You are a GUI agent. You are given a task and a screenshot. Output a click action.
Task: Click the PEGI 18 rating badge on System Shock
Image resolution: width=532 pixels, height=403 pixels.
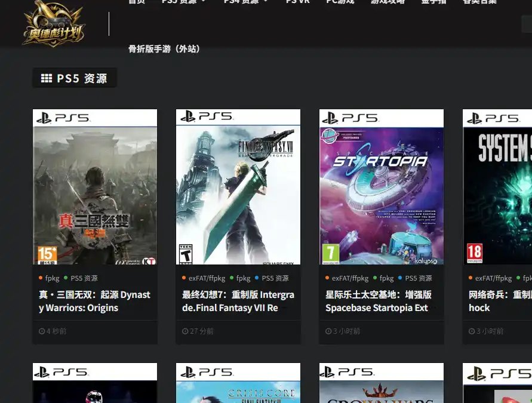pyautogui.click(x=474, y=253)
